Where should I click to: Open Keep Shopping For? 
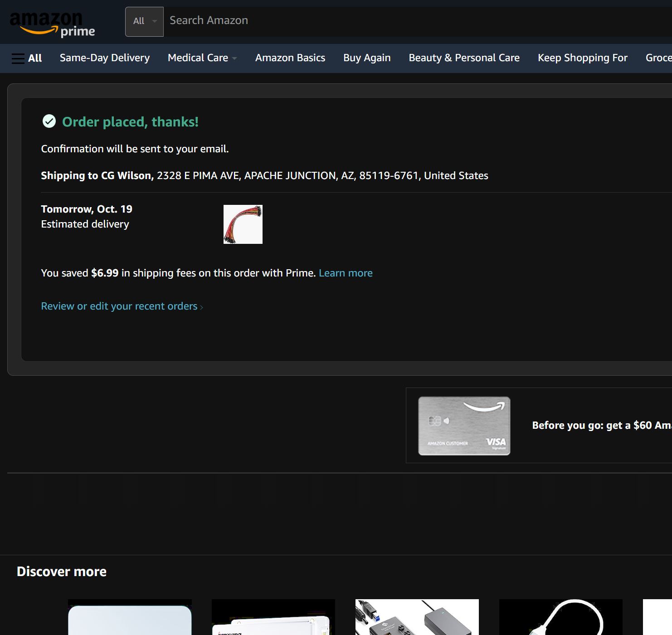[x=583, y=58]
